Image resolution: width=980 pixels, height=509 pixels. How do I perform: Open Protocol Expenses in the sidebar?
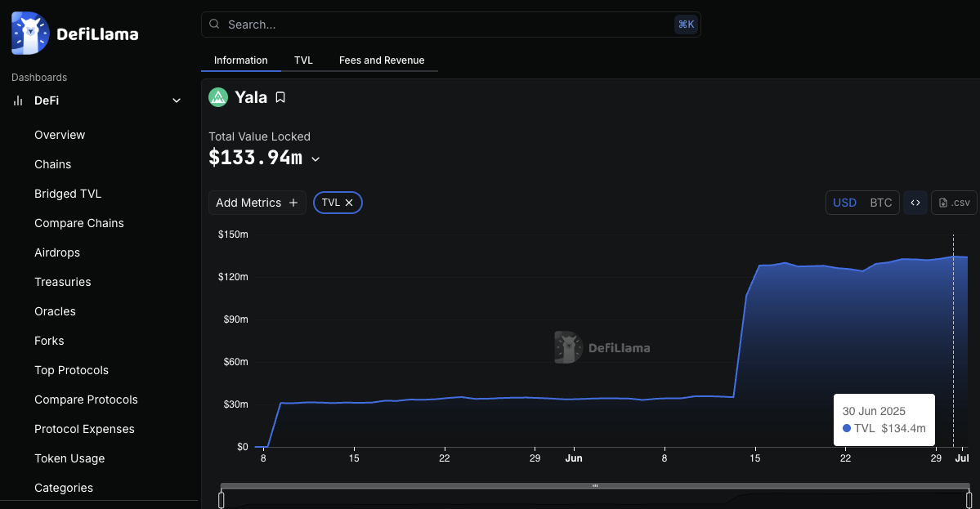pyautogui.click(x=84, y=429)
